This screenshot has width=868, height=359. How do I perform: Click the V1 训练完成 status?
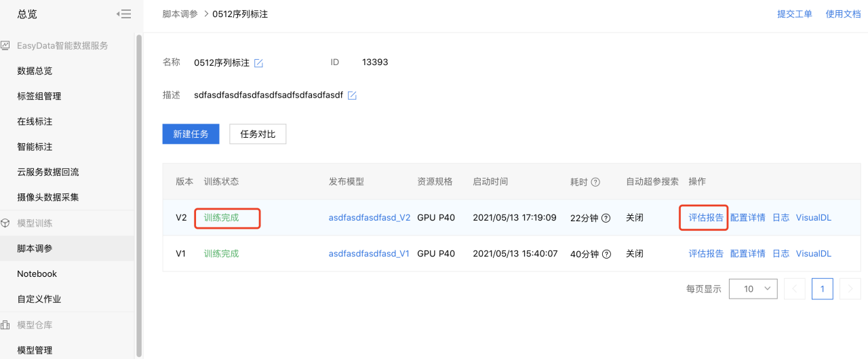coord(222,254)
